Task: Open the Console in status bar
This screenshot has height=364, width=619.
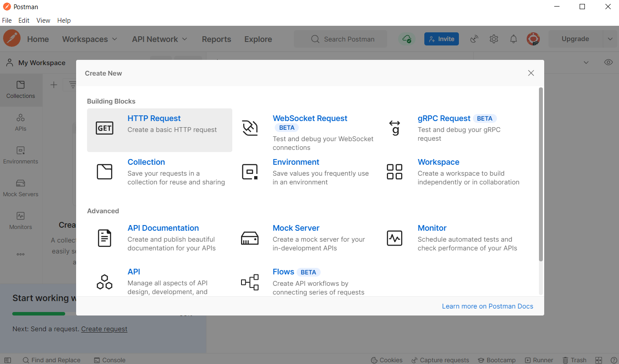Action: point(110,360)
